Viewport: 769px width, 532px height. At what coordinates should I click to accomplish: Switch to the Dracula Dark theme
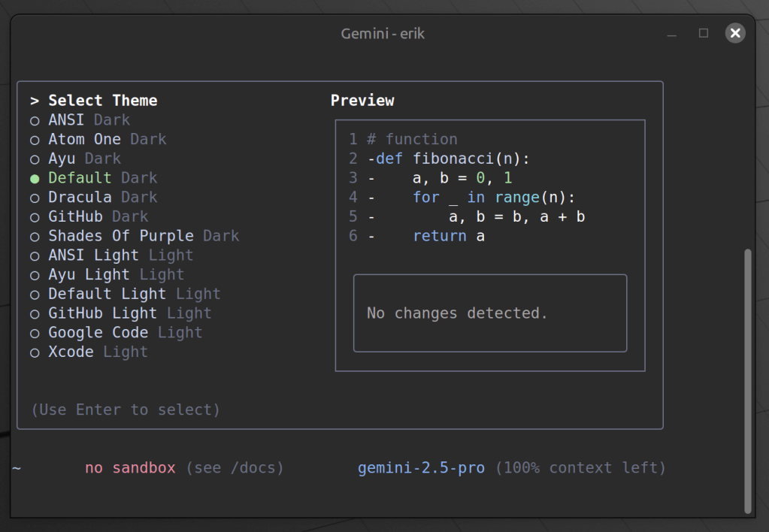pos(35,198)
